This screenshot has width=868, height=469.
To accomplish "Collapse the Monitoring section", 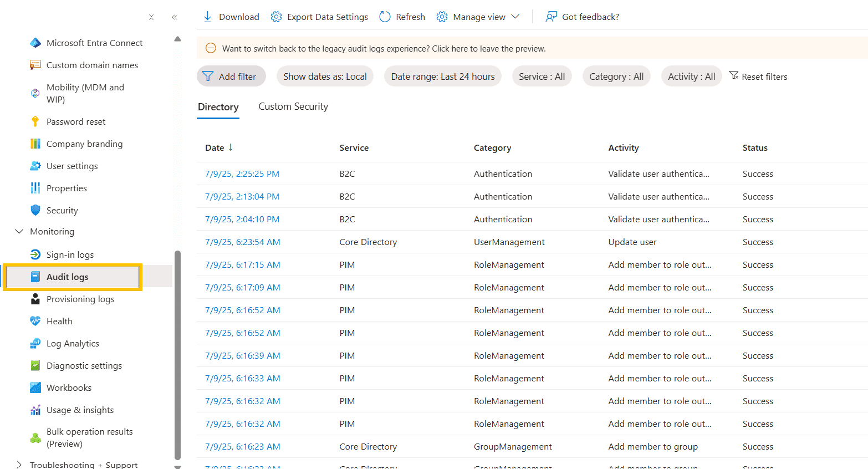I will (x=19, y=231).
